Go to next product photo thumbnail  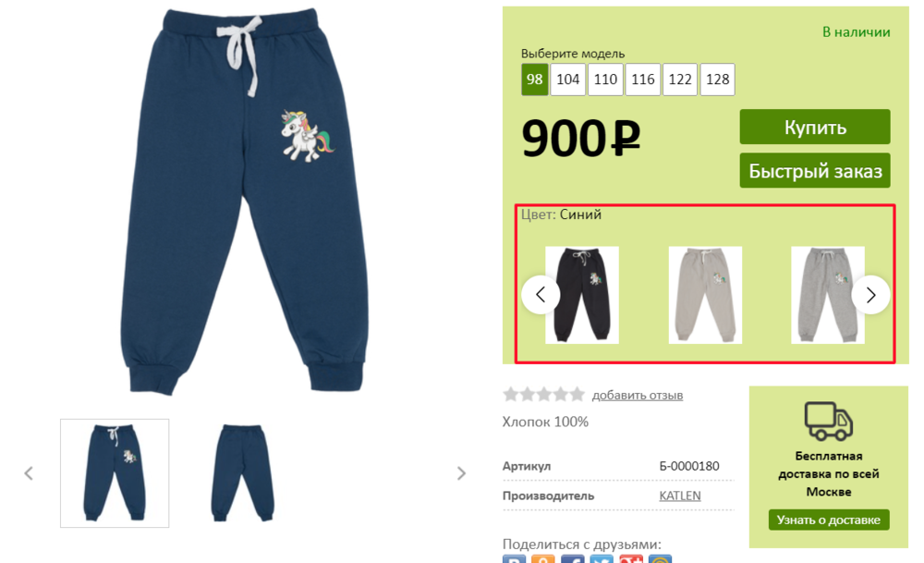[461, 473]
